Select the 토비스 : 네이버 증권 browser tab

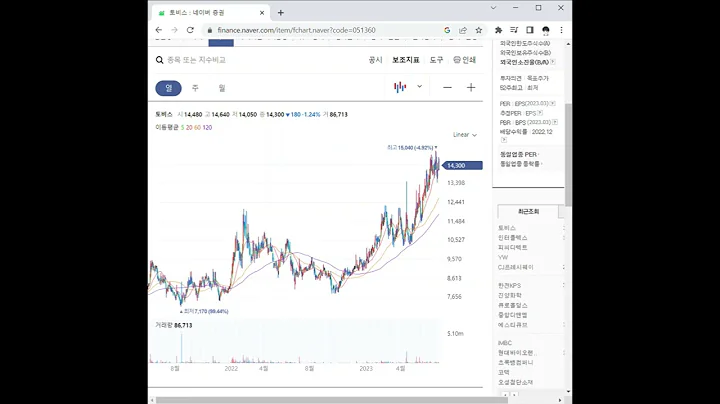click(211, 13)
